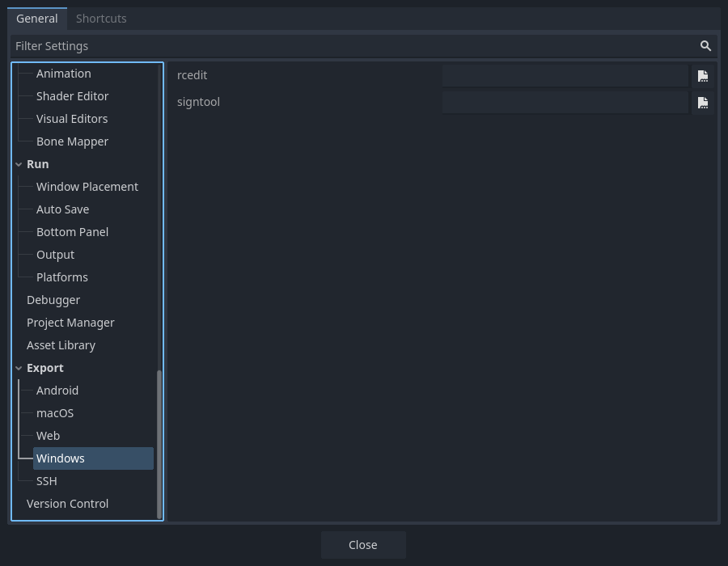Collapse the Export settings section
Viewport: 728px width, 566px height.
pos(19,368)
